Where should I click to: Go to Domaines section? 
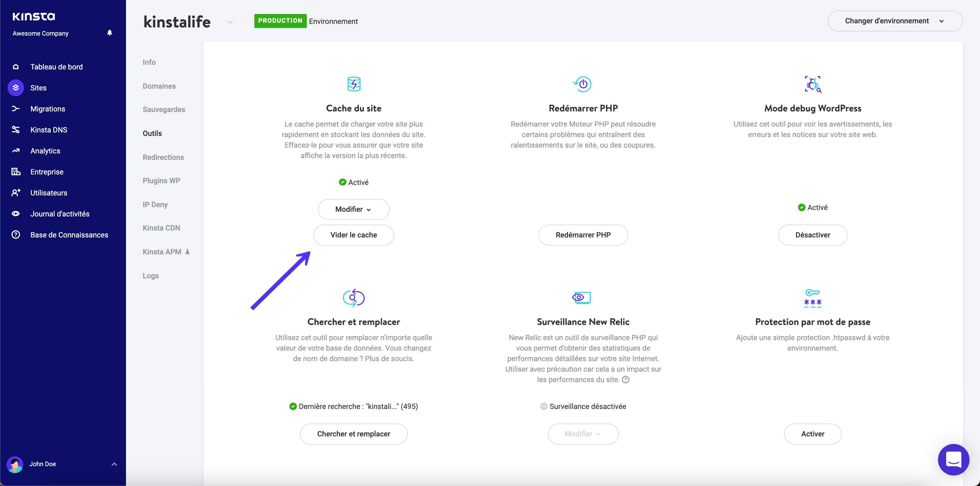pyautogui.click(x=159, y=86)
